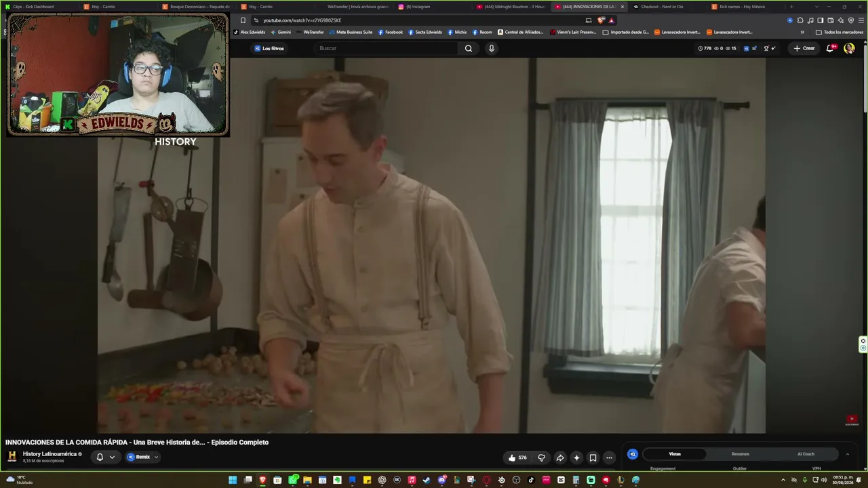Viewport: 868px width, 488px height.
Task: Bookmark this page in the address bar
Action: click(x=243, y=20)
